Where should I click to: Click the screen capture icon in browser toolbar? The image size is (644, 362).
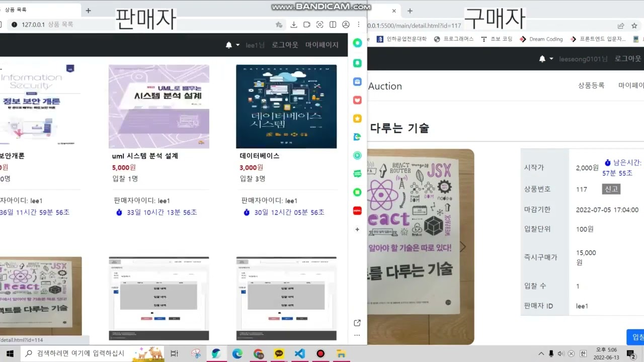(319, 25)
